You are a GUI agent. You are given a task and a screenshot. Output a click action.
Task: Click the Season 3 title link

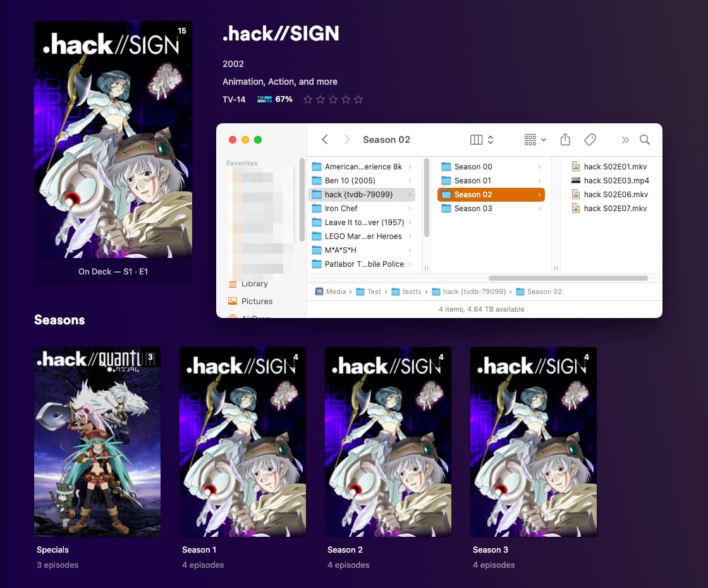pos(491,549)
